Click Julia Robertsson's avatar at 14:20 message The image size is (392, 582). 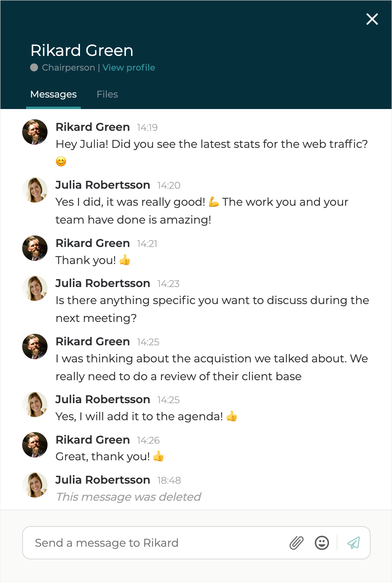point(35,190)
